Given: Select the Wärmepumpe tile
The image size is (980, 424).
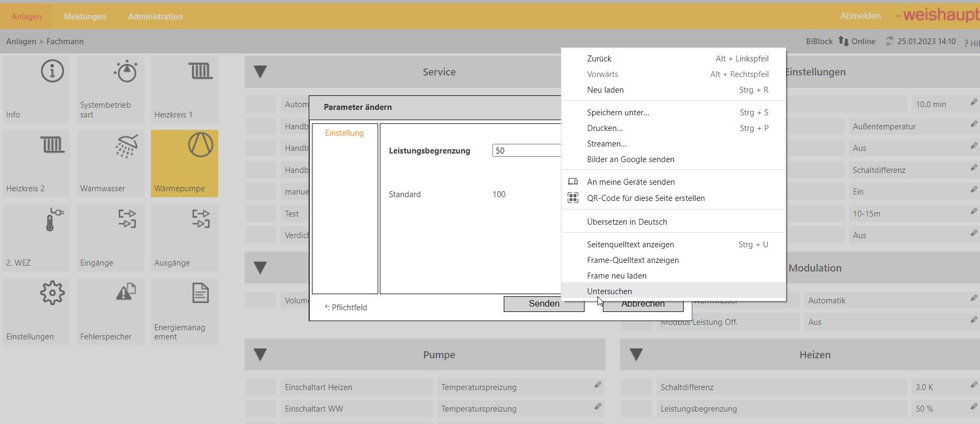Looking at the screenshot, I should 184,163.
